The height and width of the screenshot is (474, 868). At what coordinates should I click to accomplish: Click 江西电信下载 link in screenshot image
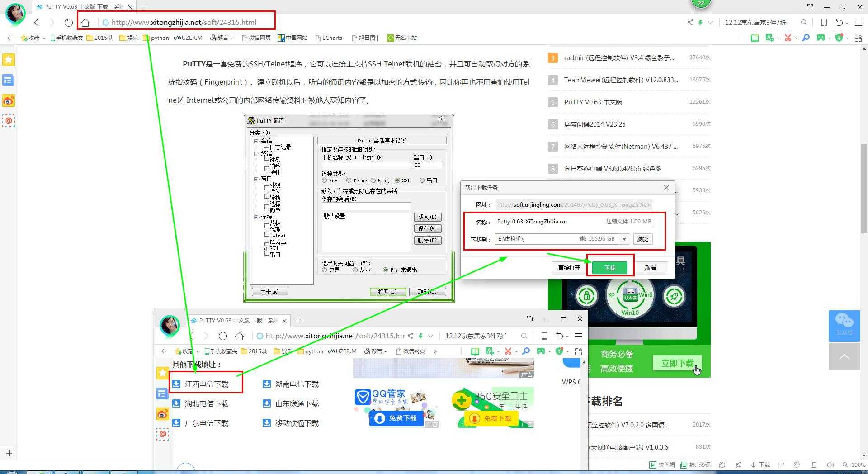206,384
